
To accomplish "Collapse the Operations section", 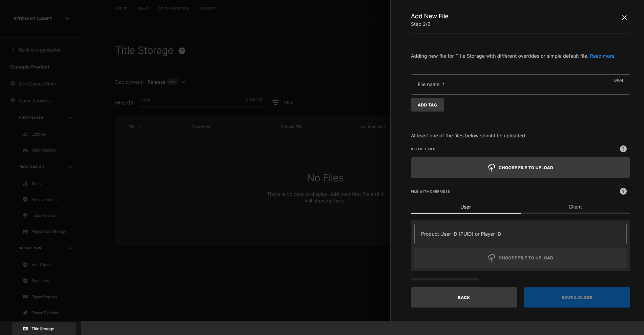I will coord(70,248).
